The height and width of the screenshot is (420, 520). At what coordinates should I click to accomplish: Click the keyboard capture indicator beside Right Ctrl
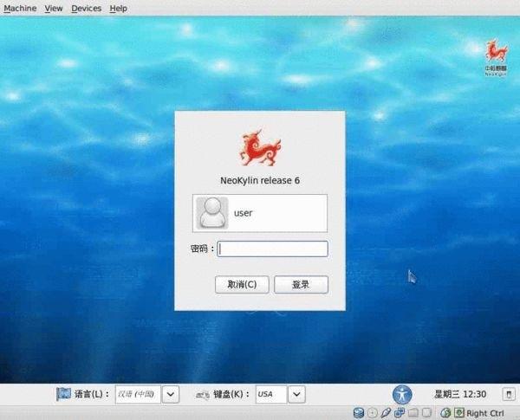458,413
